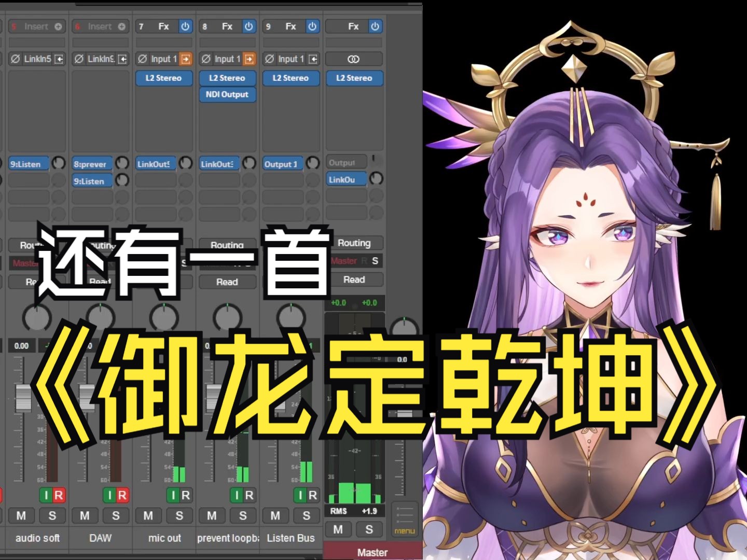Add an insert effect on channel 6
The image size is (747, 560).
121,26
